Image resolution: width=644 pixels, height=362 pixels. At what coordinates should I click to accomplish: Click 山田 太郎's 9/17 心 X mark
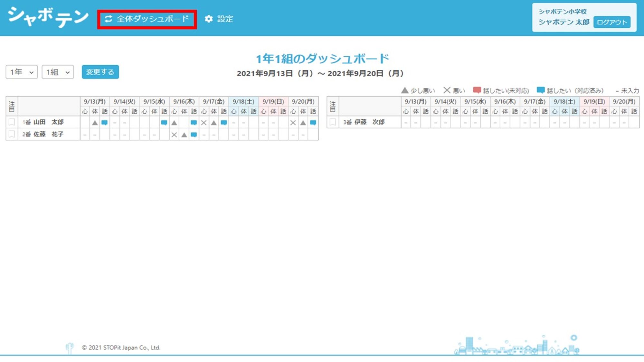(204, 123)
